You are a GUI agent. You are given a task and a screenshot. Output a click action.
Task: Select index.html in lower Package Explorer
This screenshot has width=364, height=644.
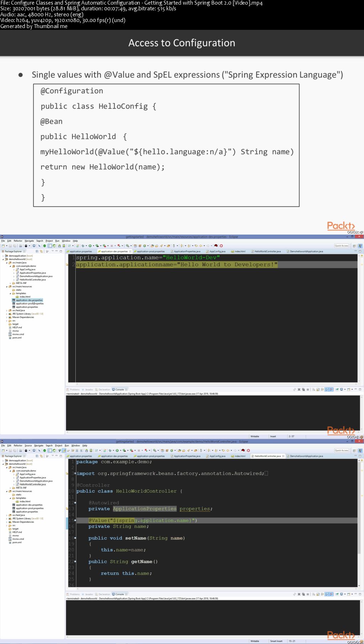coord(23,501)
